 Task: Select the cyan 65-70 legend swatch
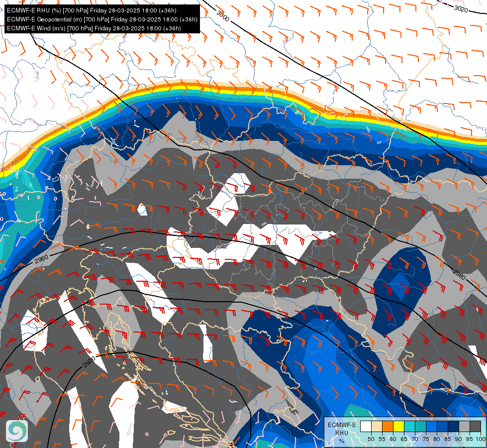[x=410, y=426]
